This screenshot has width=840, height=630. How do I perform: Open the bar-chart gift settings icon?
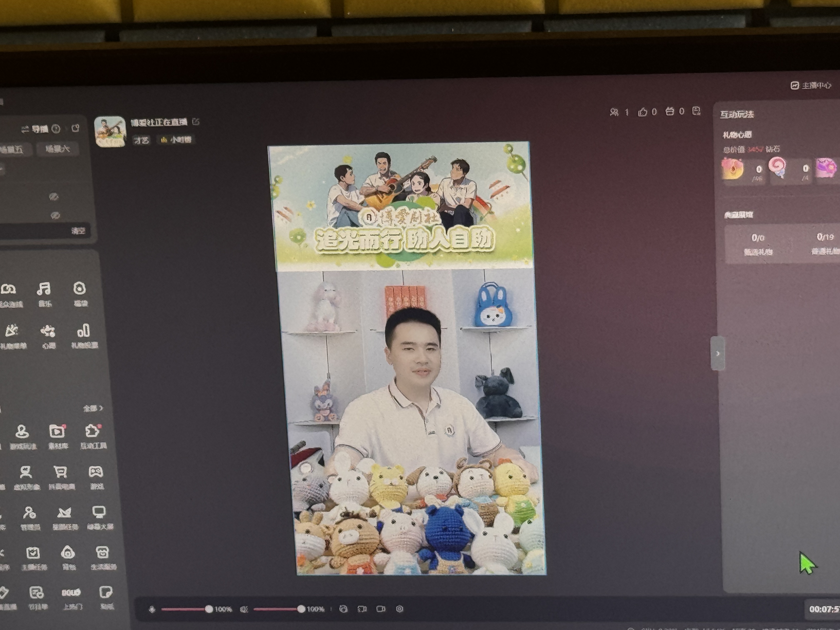coord(84,331)
